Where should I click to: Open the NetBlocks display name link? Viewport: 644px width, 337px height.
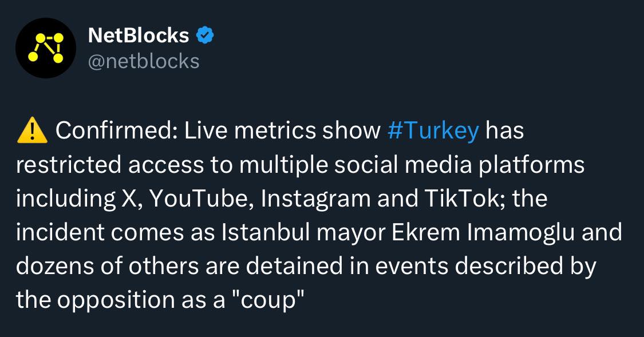tap(139, 35)
